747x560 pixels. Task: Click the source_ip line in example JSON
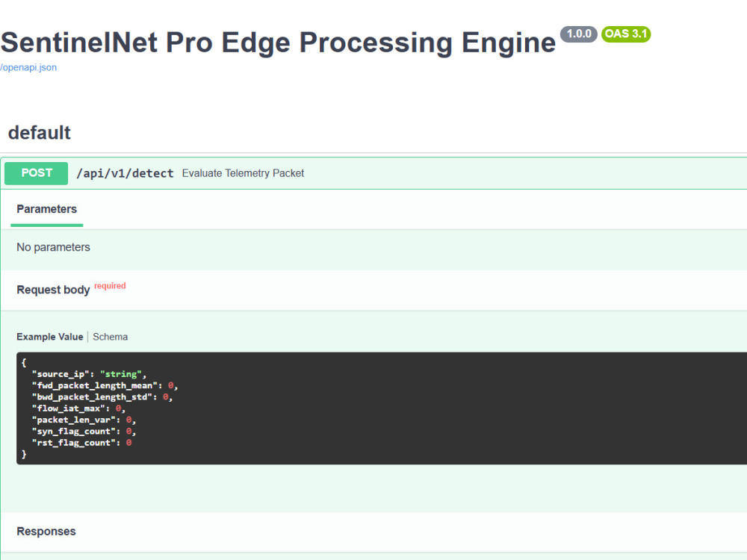[x=89, y=374]
